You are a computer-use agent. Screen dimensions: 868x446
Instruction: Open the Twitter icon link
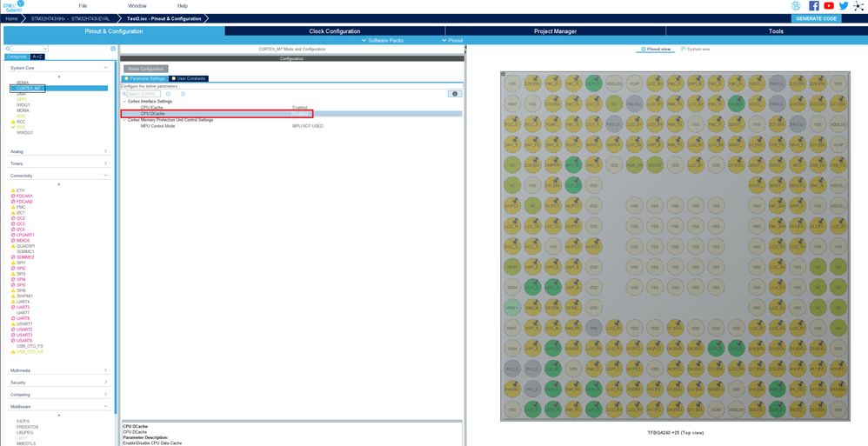(x=844, y=6)
